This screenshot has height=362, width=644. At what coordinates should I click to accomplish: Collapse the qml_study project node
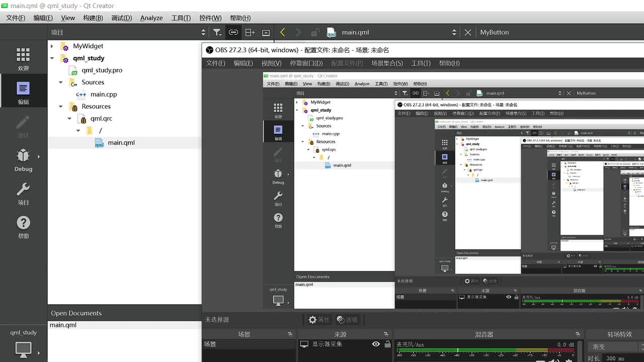coord(52,58)
